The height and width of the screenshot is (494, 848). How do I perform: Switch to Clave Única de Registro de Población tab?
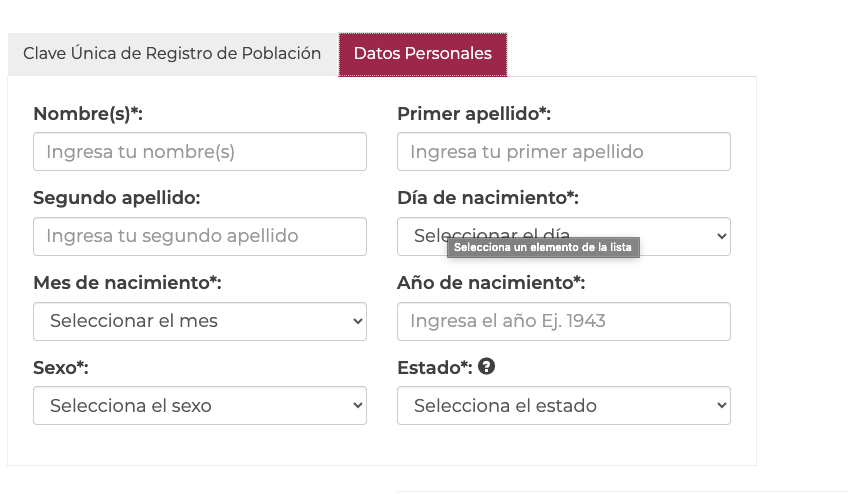click(x=172, y=54)
